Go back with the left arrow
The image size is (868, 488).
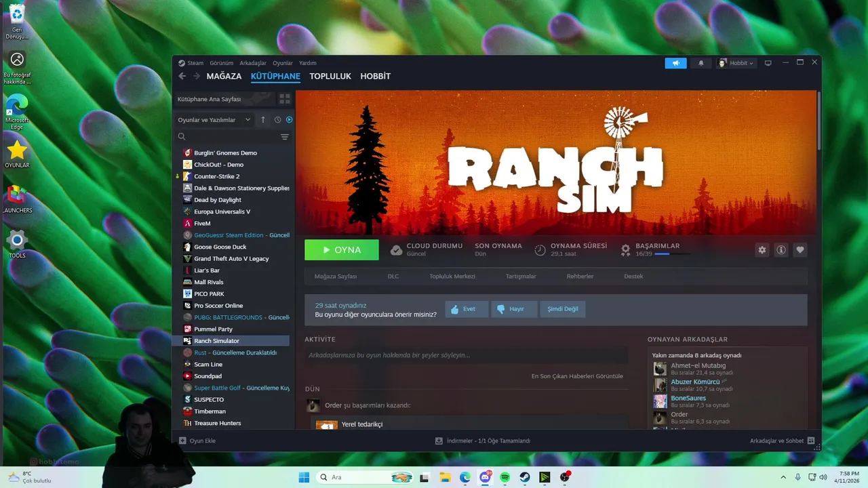point(182,76)
